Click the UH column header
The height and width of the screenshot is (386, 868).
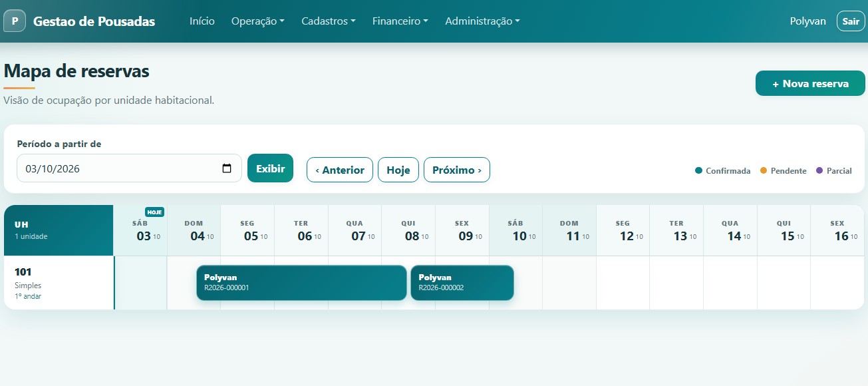[59, 230]
